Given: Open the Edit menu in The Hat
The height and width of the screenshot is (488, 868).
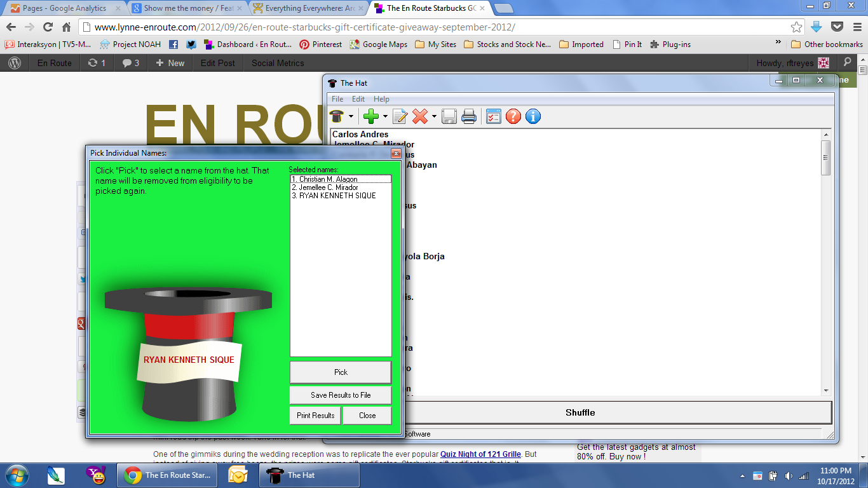Looking at the screenshot, I should coord(358,99).
